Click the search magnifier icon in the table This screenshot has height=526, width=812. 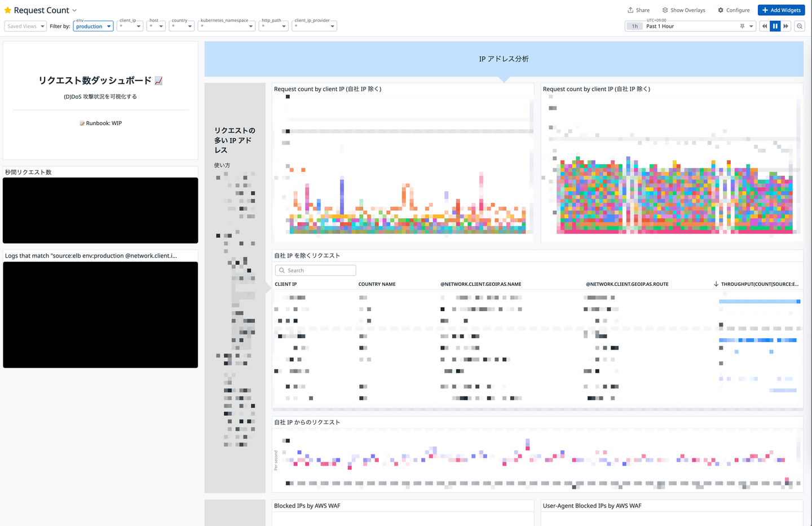click(282, 271)
